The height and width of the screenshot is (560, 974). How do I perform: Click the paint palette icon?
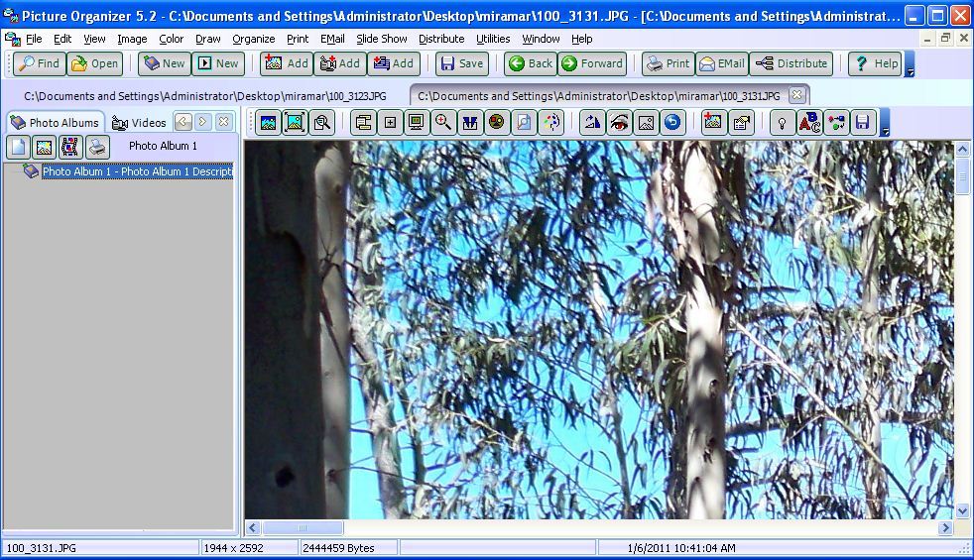point(551,122)
